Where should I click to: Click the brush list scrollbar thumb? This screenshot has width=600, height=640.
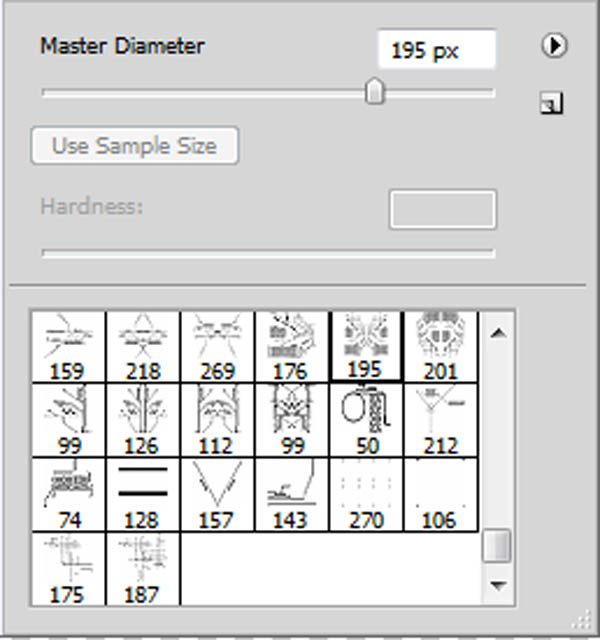coord(497,546)
